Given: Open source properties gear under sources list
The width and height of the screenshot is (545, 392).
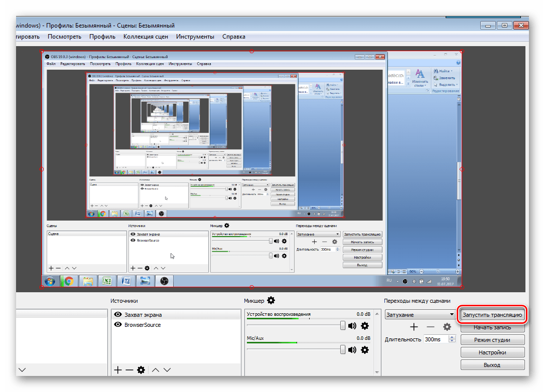Looking at the screenshot, I should coord(141,370).
